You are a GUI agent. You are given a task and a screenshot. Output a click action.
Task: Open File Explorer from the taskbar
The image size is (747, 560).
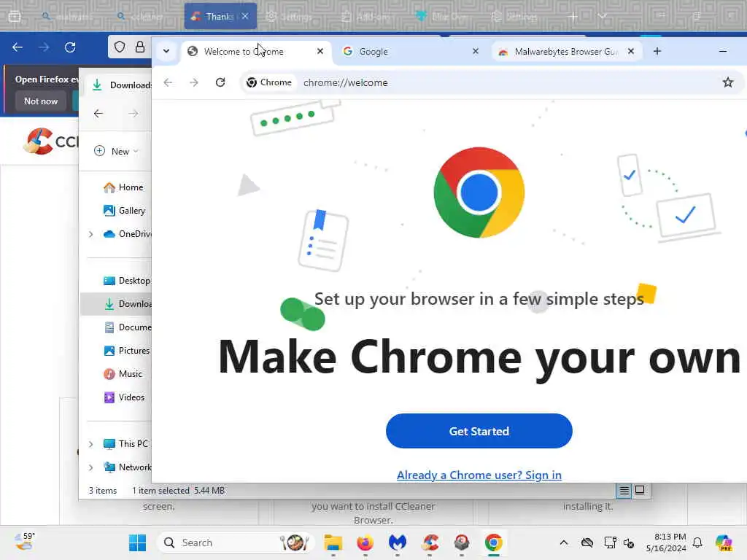click(333, 542)
